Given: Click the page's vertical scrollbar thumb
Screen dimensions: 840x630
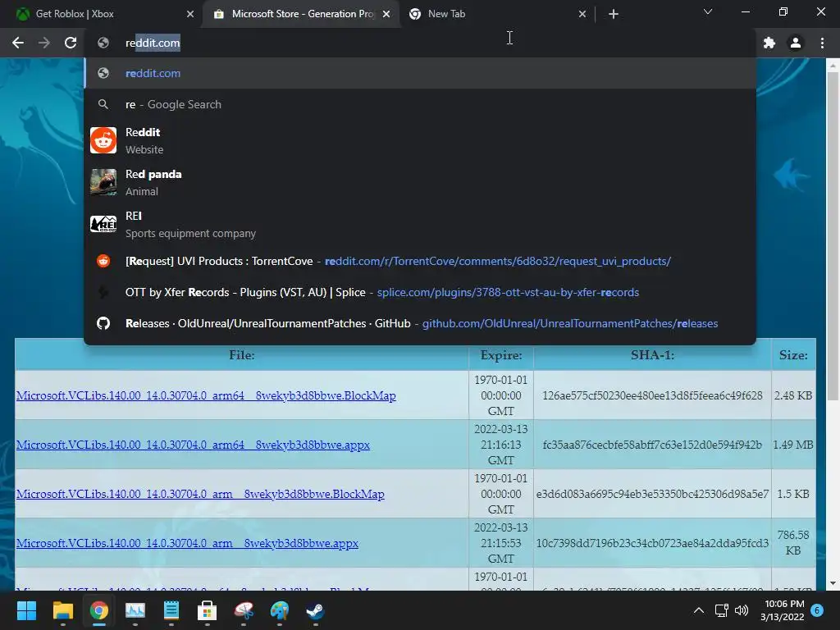Looking at the screenshot, I should [833, 235].
